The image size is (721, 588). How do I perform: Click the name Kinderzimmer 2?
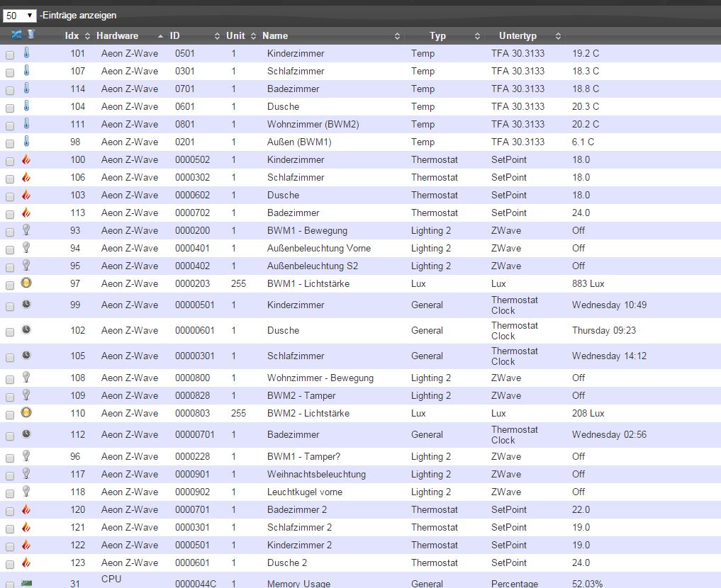point(299,545)
